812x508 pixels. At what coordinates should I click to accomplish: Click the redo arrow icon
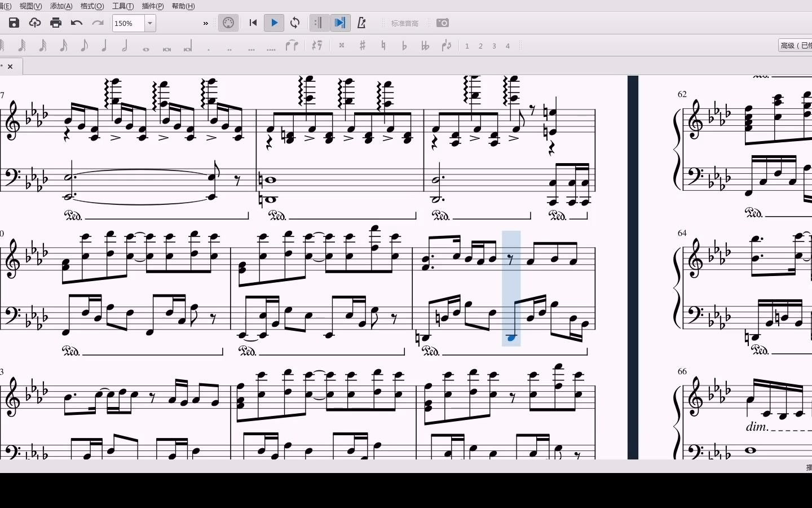[98, 23]
